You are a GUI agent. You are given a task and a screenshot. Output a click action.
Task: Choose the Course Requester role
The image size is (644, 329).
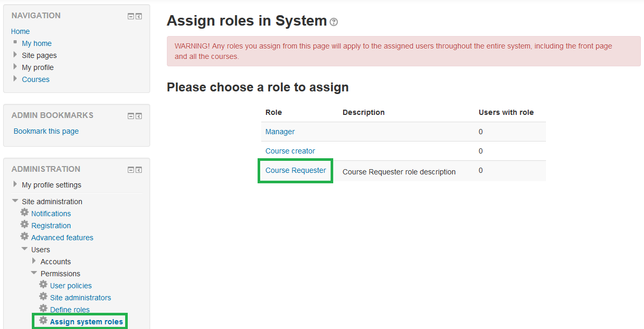coord(296,170)
